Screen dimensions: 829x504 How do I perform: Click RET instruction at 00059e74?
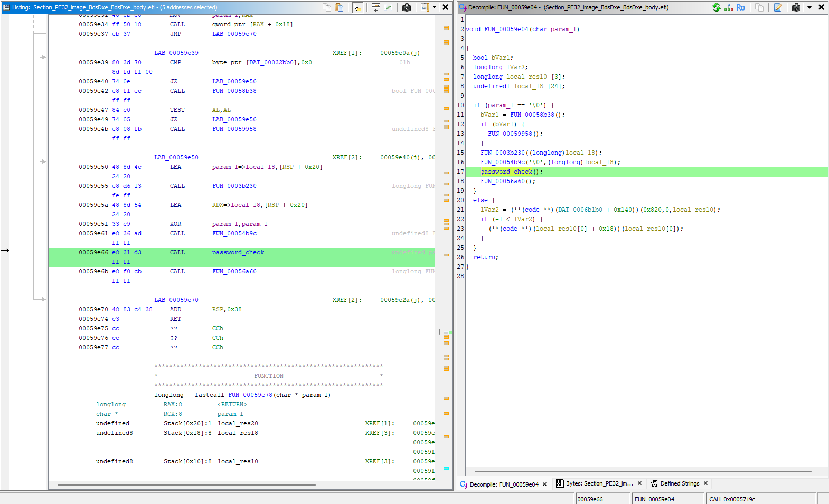click(175, 319)
